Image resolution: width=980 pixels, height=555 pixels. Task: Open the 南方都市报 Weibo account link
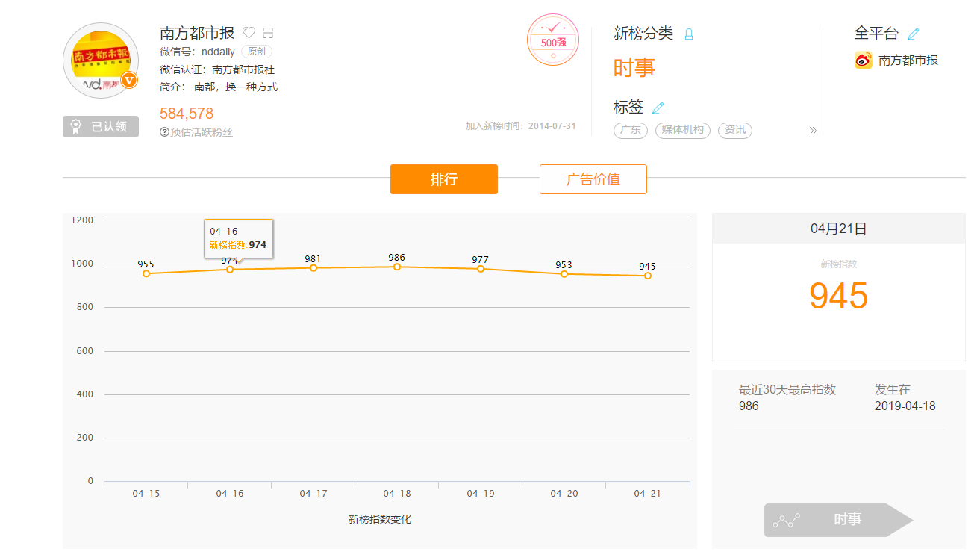(x=908, y=61)
